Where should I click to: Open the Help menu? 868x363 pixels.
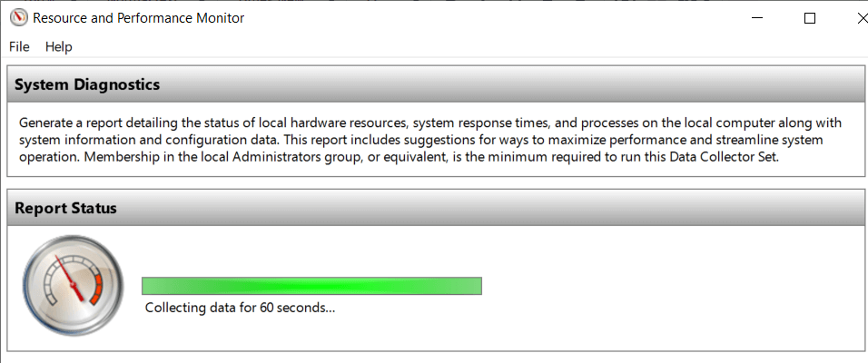point(58,46)
